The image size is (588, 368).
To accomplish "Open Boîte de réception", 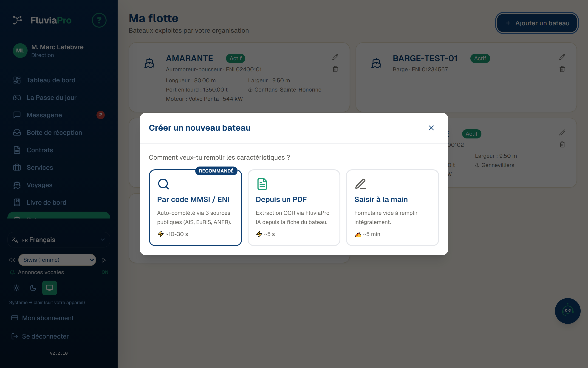I will (x=59, y=133).
